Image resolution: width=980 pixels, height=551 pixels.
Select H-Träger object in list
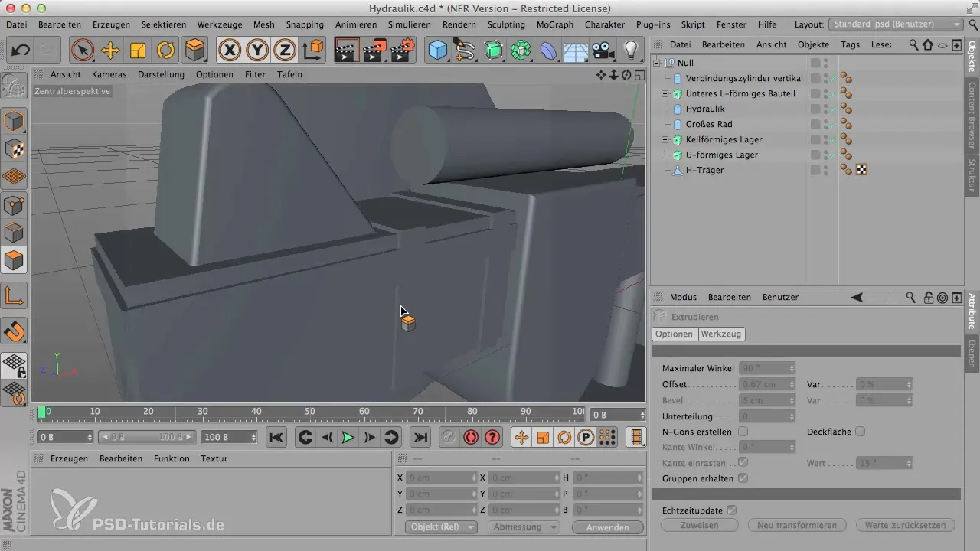pos(704,170)
